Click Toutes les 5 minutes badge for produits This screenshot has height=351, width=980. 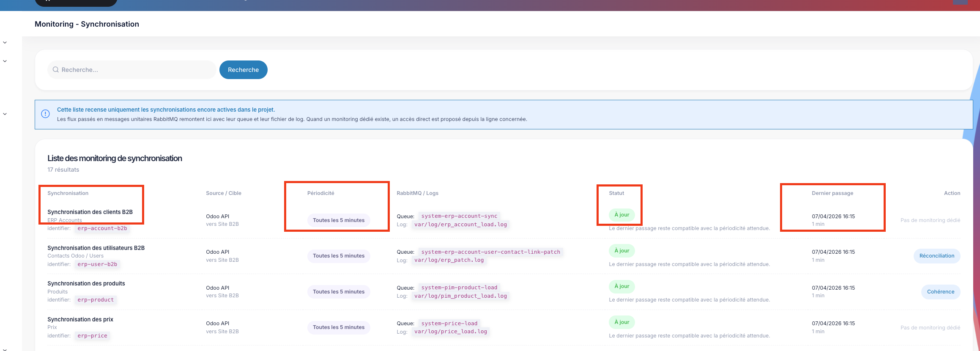point(339,292)
